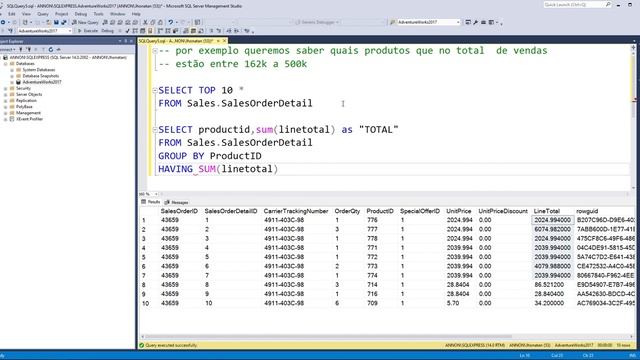
Task: Select the PolyBase tree item
Action: pos(24,107)
